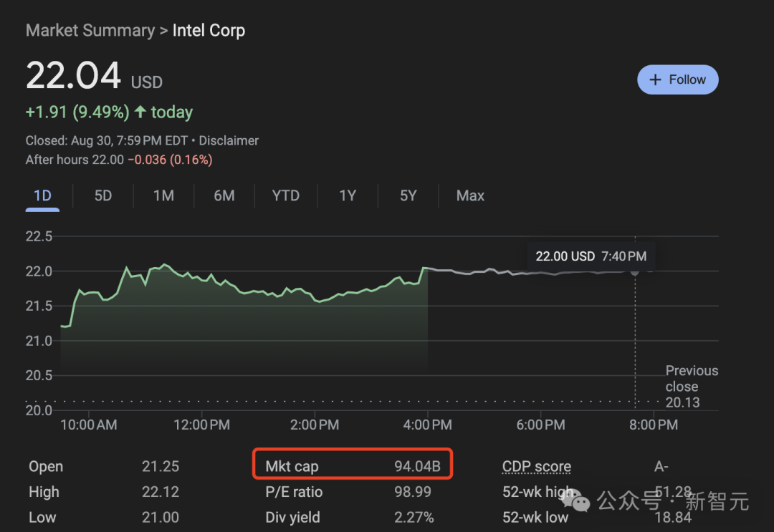The height and width of the screenshot is (532, 774).
Task: Click the 4:00 PM time axis label
Action: click(x=427, y=425)
